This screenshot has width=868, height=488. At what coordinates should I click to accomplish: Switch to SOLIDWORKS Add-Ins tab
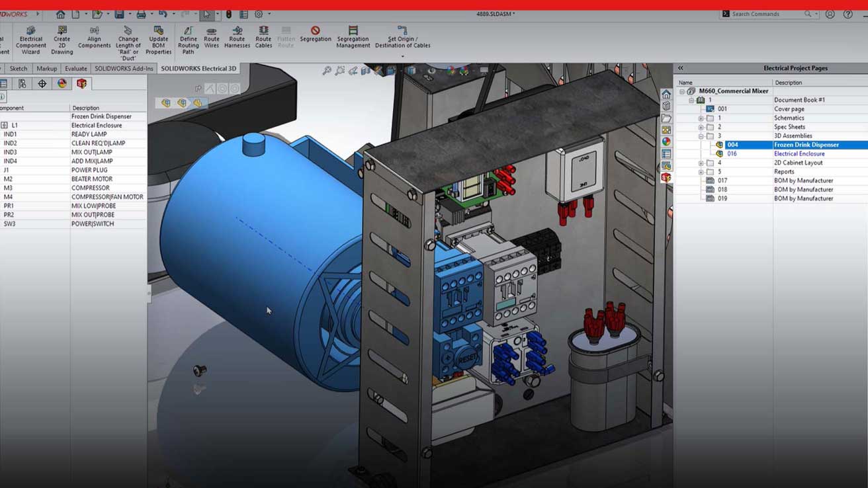pos(124,69)
